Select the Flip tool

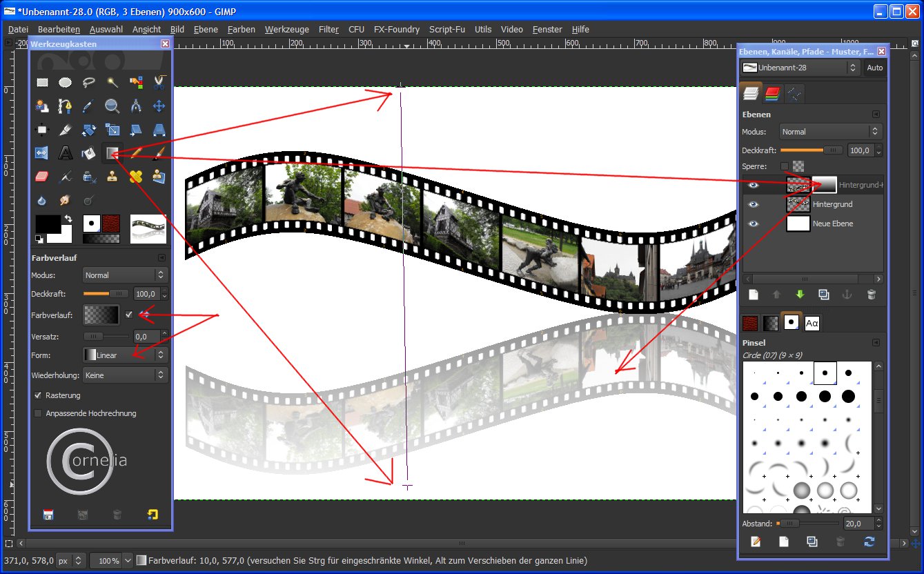[x=42, y=153]
